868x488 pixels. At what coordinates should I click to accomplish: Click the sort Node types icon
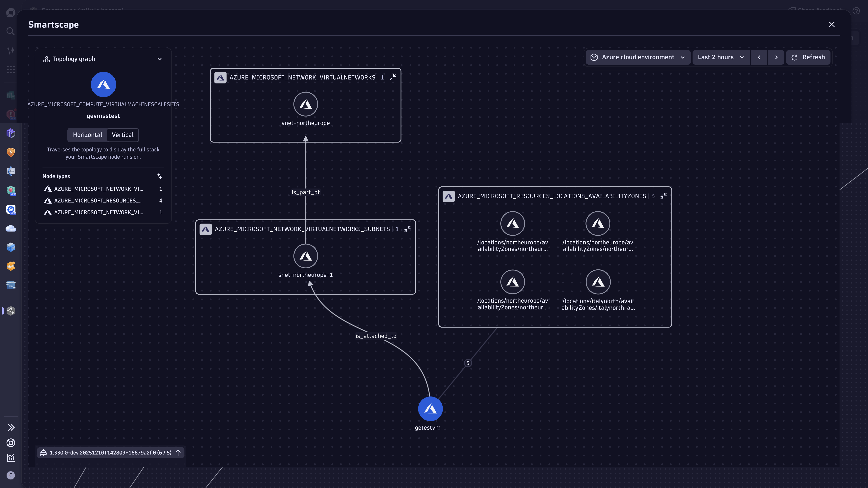tap(159, 176)
